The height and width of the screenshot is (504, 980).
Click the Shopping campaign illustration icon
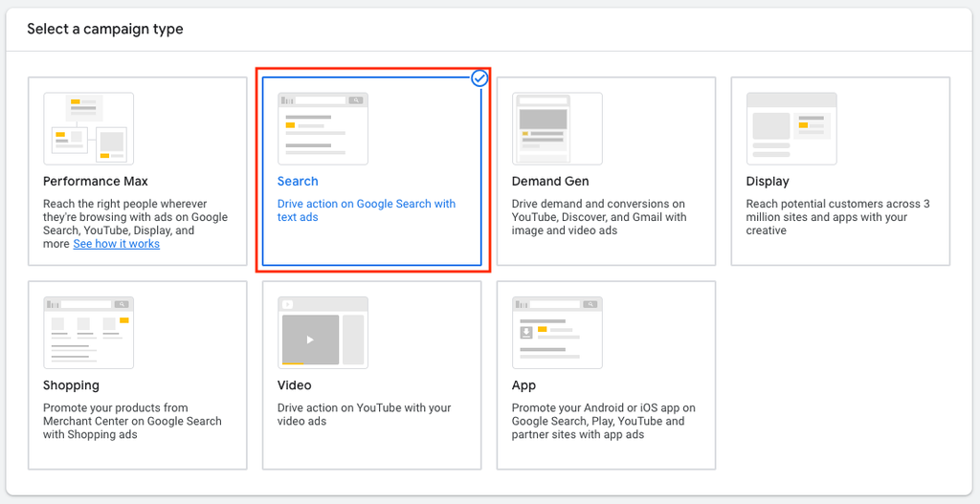click(x=88, y=333)
